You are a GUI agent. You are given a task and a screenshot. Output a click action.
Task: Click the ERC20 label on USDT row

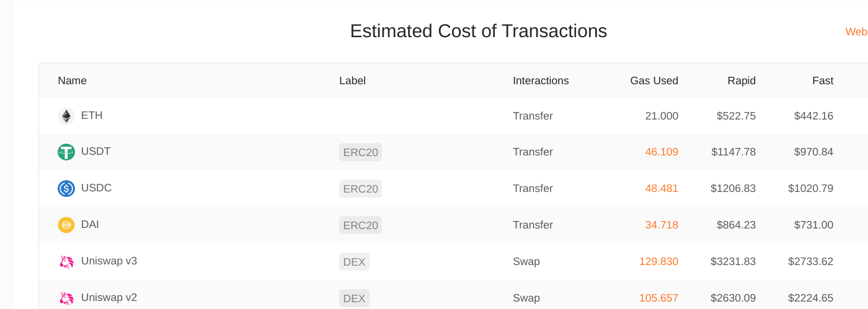pyautogui.click(x=360, y=152)
